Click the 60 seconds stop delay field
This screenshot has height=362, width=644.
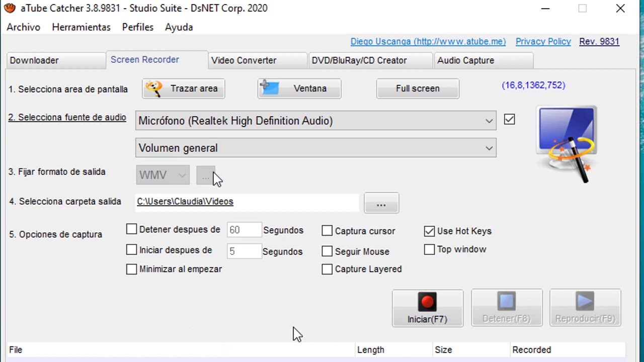[244, 230]
